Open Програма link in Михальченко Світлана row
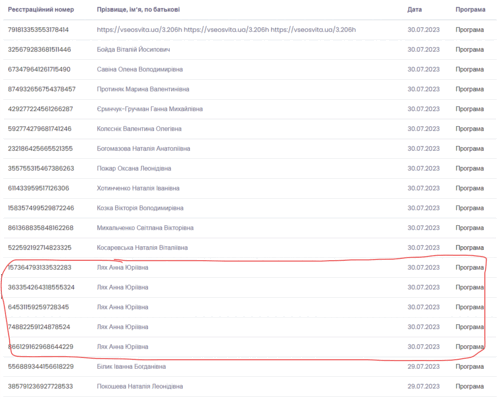 [x=470, y=228]
